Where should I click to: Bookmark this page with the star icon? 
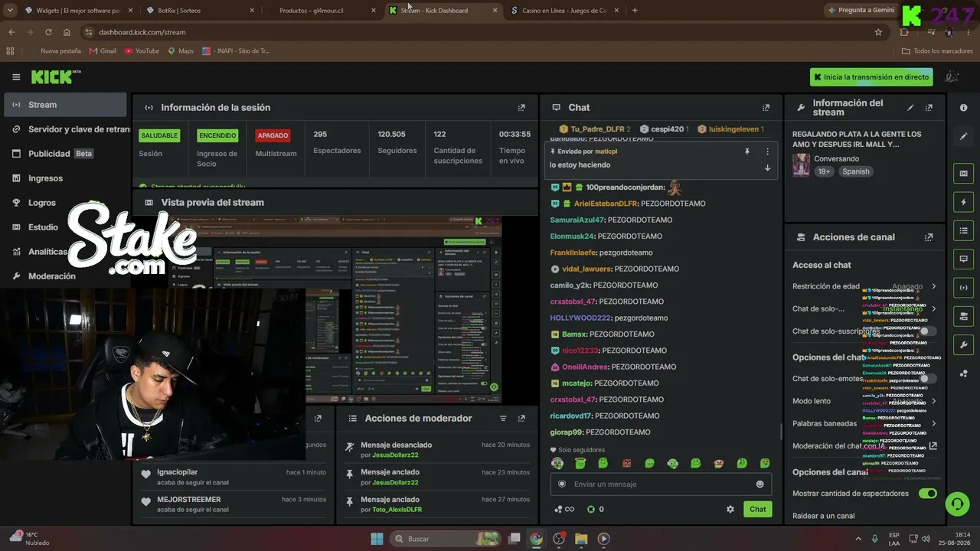[878, 32]
